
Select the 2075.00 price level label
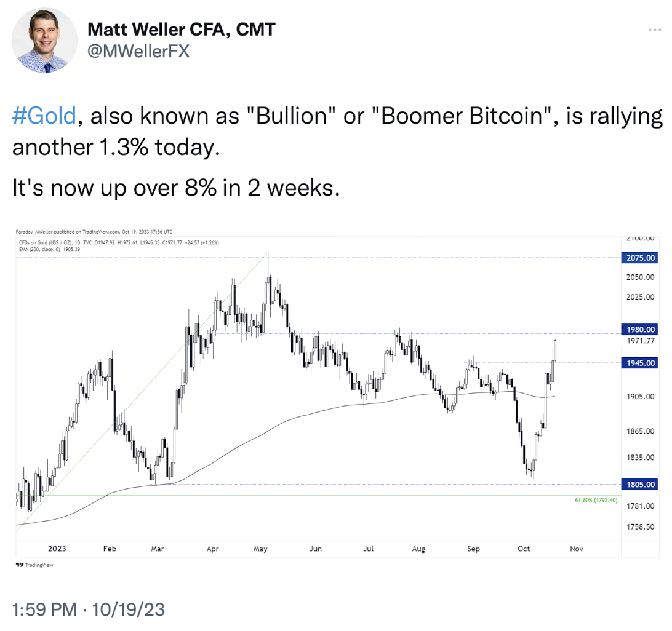(x=640, y=258)
